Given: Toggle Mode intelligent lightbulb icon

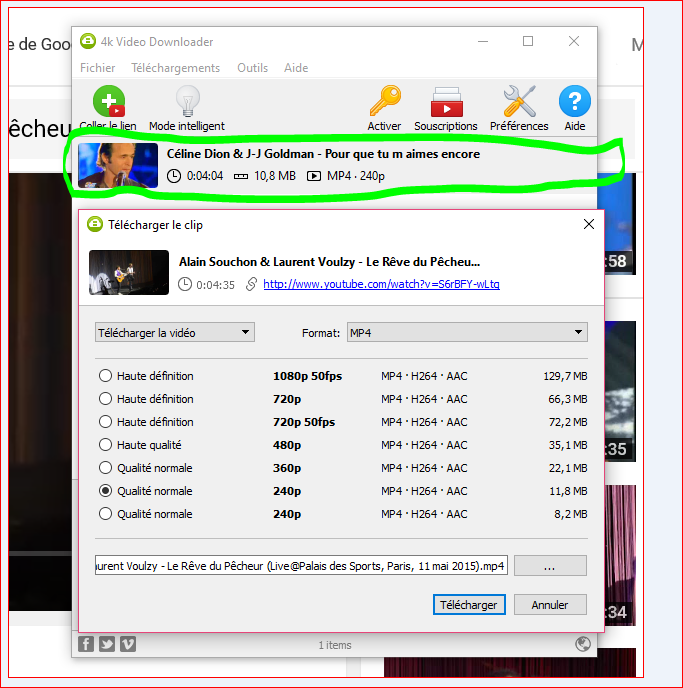Looking at the screenshot, I should (188, 101).
